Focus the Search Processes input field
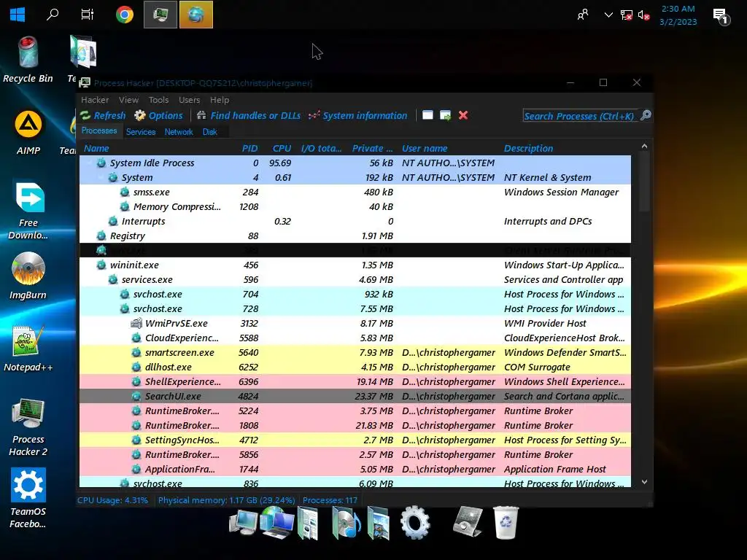The width and height of the screenshot is (747, 560). coord(579,116)
